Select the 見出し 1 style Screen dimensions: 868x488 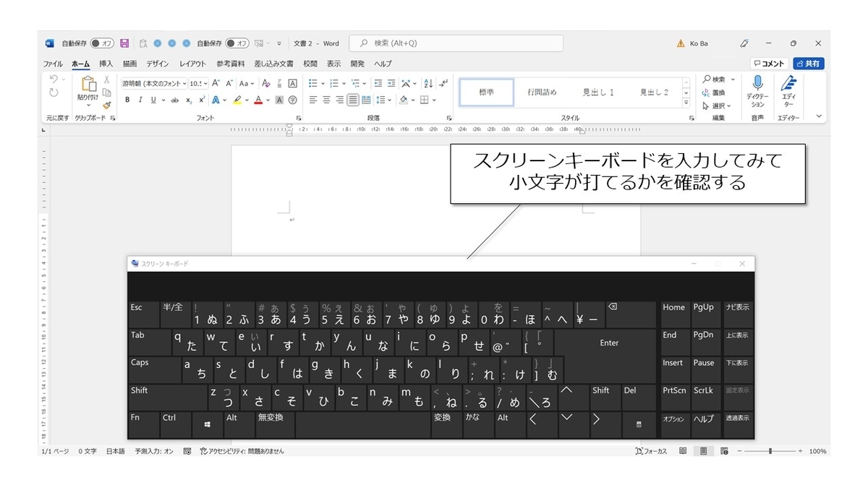598,93
